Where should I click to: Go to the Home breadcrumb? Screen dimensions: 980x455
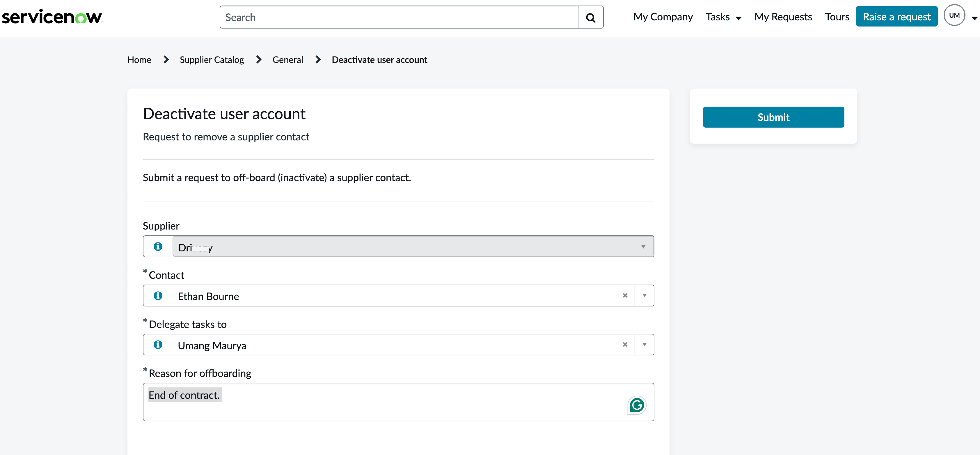click(x=139, y=60)
